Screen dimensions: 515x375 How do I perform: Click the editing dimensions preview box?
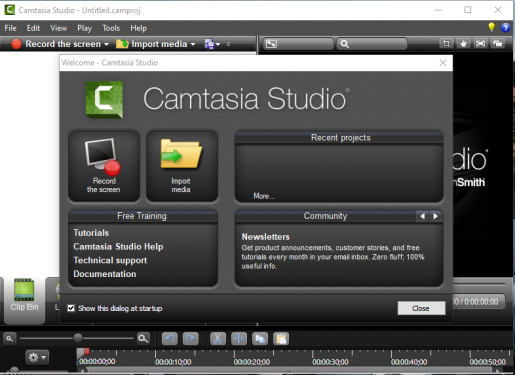pyautogui.click(x=299, y=44)
